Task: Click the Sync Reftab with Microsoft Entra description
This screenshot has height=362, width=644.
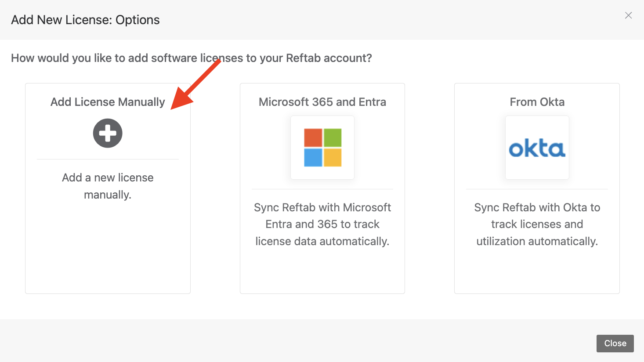Action: coord(322,224)
